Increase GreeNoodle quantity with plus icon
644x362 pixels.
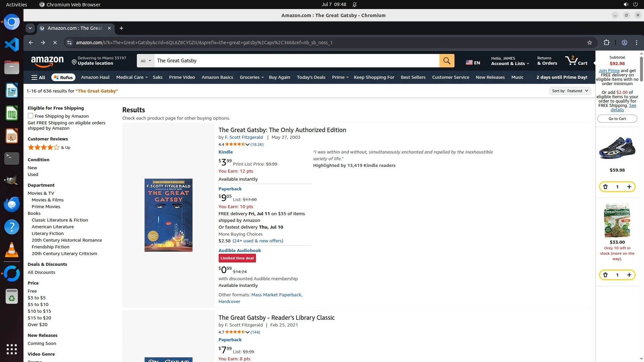pos(629,275)
